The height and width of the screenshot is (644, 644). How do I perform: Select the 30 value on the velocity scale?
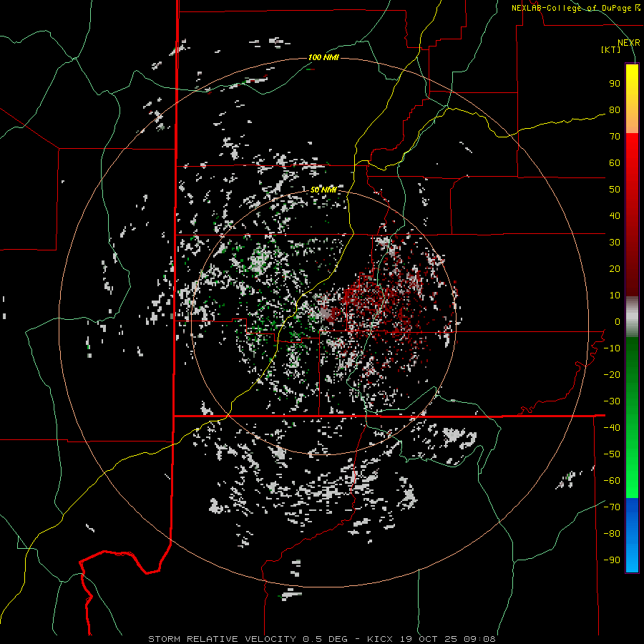pyautogui.click(x=615, y=243)
